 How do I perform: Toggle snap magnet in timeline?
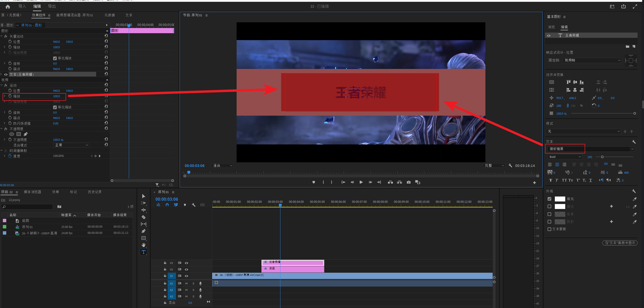167,205
